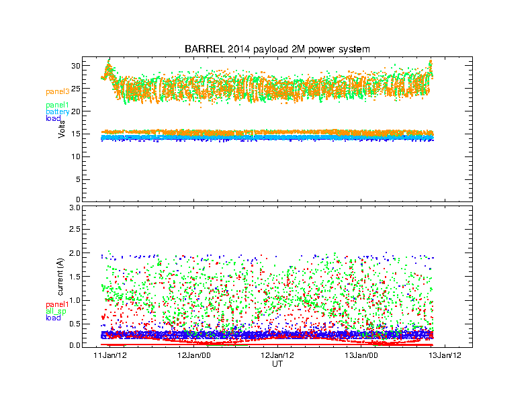532x411 pixels.
Task: Click the "20" tick on the Volts axis
Action: 75,111
